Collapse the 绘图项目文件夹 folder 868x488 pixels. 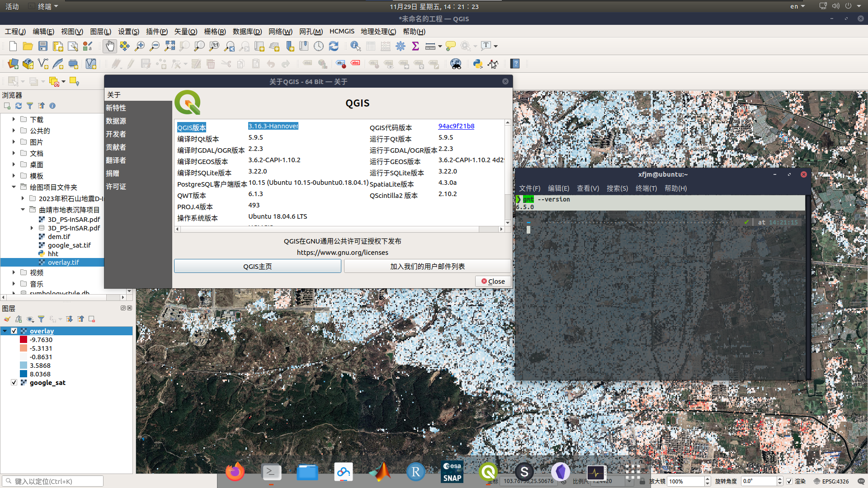[x=14, y=187]
